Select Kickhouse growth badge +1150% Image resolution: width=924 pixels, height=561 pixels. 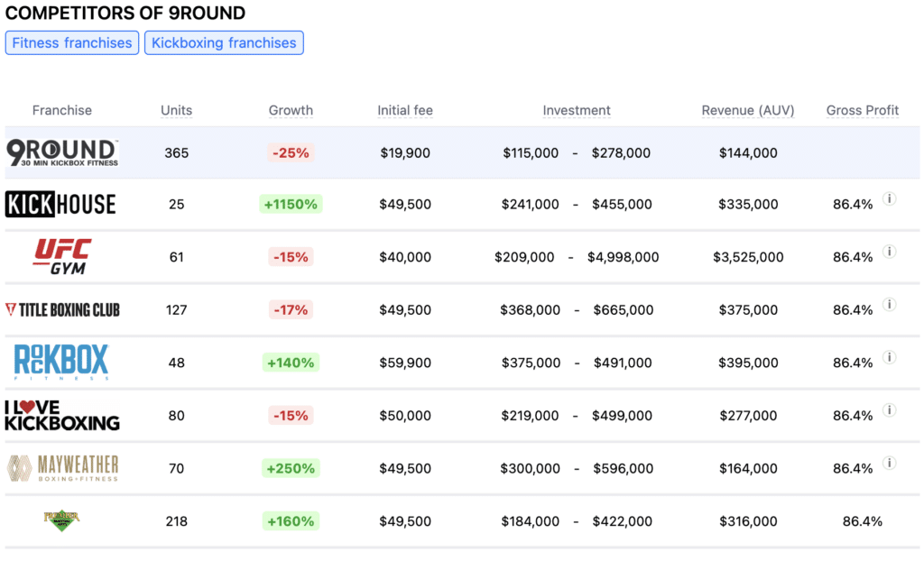point(291,205)
